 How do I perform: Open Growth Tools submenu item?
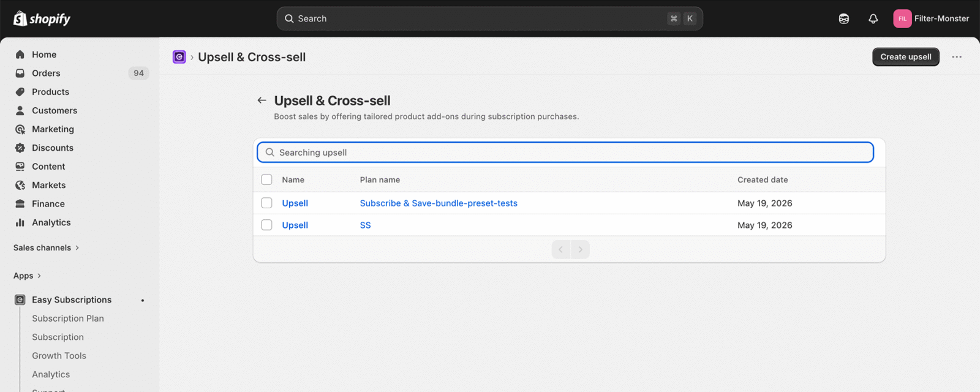point(59,356)
